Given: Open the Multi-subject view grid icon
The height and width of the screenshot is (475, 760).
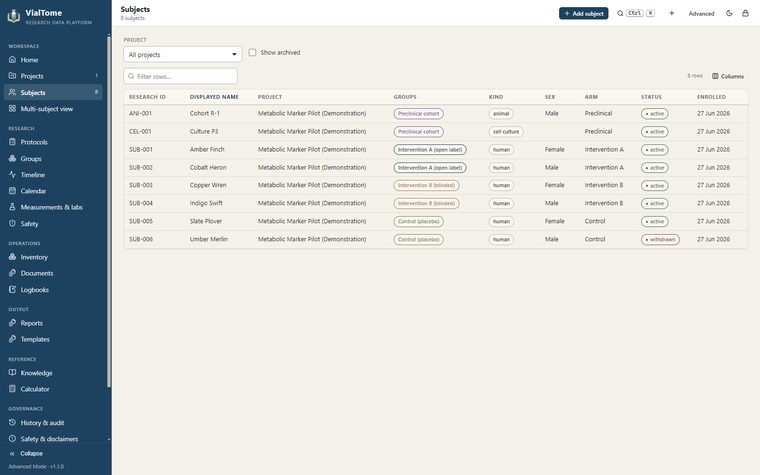Looking at the screenshot, I should [13, 109].
